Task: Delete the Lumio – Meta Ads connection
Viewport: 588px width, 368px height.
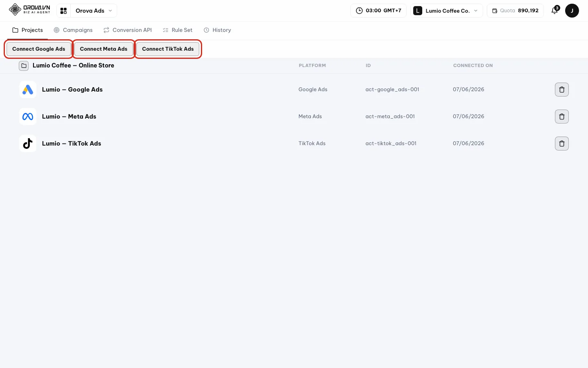Action: pyautogui.click(x=561, y=117)
